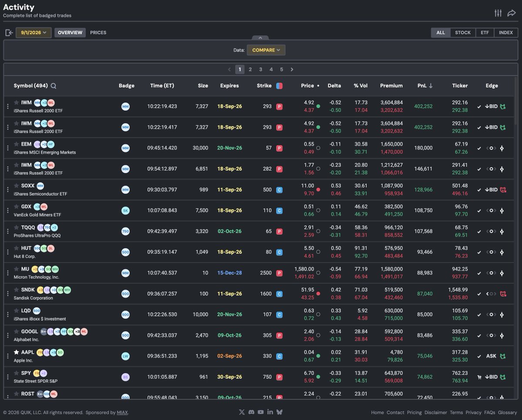
Task: Collapse the data panel with up chevron
Action: click(x=260, y=38)
